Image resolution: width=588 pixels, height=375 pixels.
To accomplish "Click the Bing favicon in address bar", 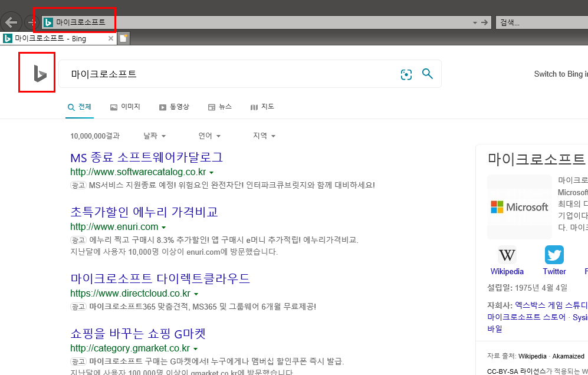I will point(48,22).
